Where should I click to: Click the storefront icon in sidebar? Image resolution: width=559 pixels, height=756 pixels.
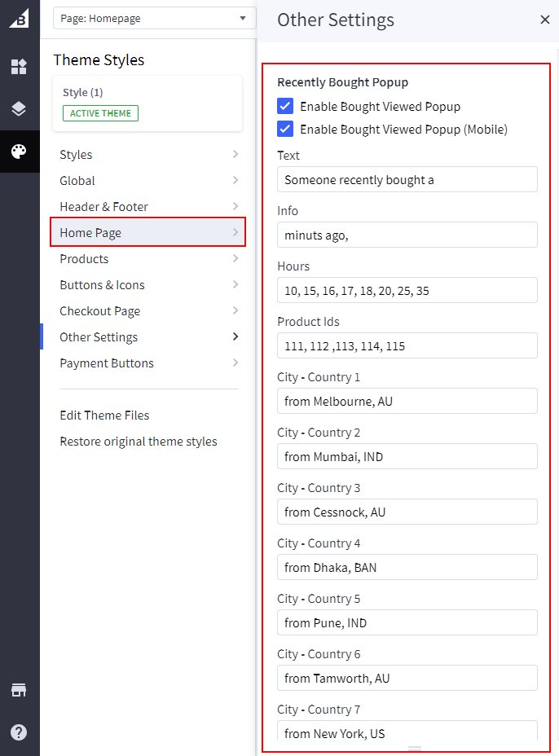click(x=19, y=690)
